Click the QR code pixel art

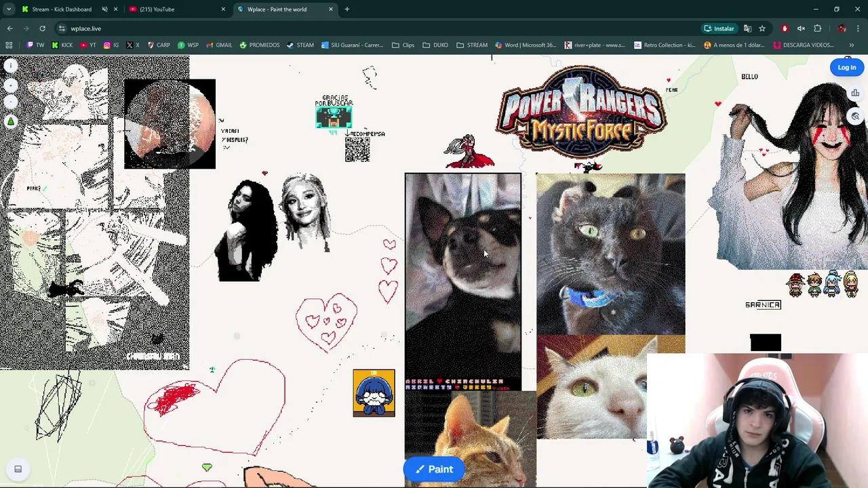pos(357,150)
